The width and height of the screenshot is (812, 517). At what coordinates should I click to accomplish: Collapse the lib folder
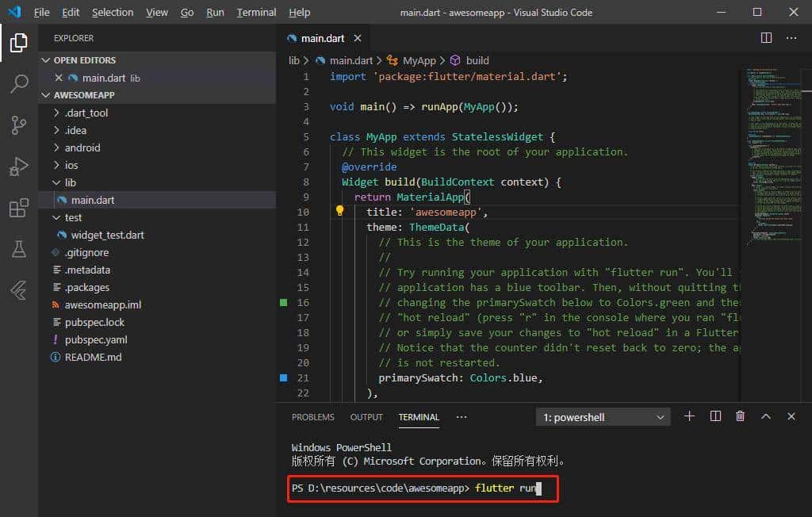(71, 182)
